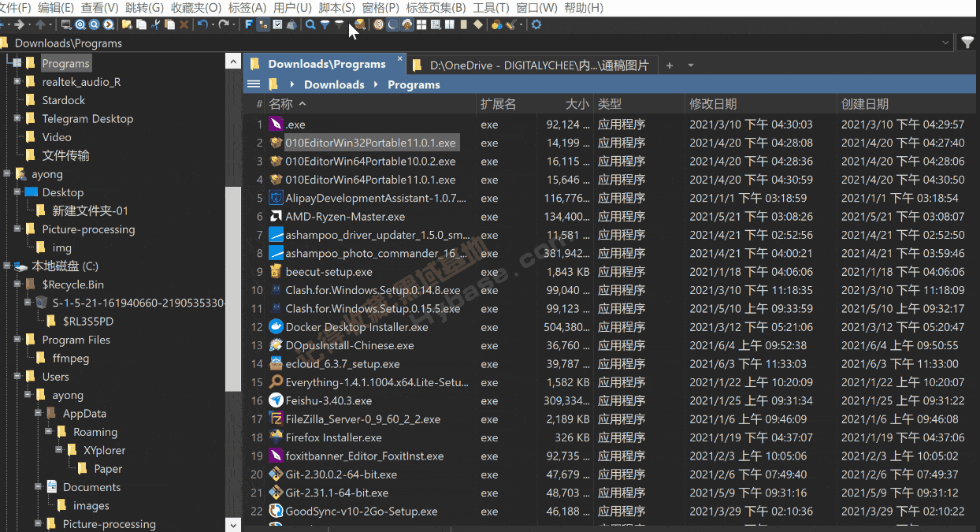Click the paintbrush toolbar icon

pos(510,24)
